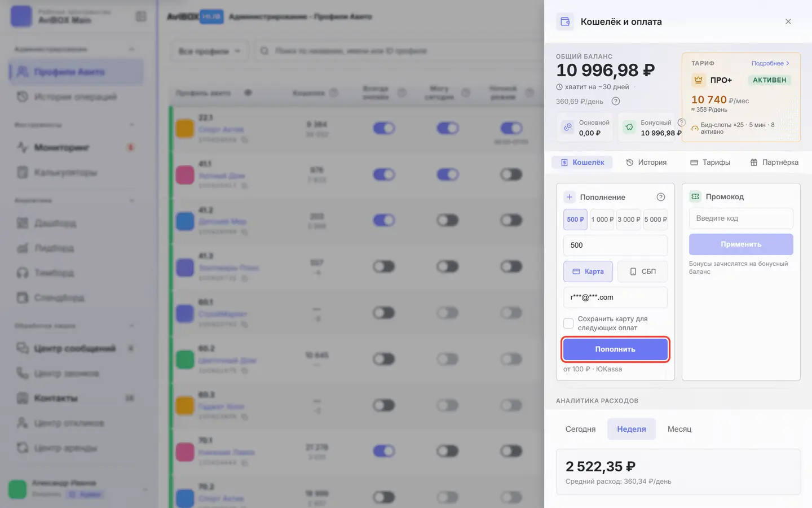Image resolution: width=812 pixels, height=508 pixels.
Task: Tick the Сохранить карту для следующих оплат checkbox
Action: [x=568, y=323]
